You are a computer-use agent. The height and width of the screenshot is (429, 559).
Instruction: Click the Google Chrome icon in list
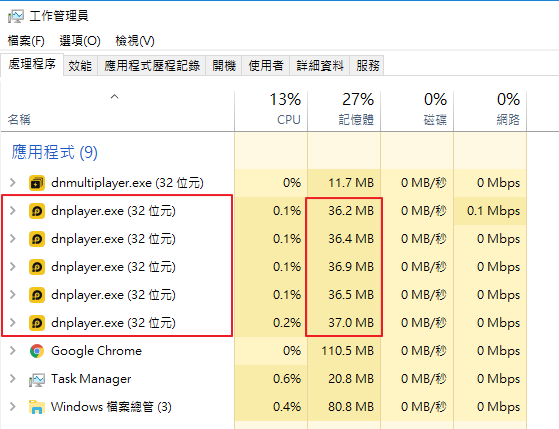point(37,351)
